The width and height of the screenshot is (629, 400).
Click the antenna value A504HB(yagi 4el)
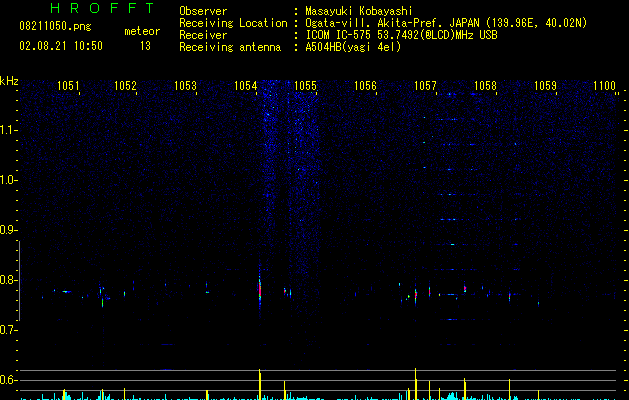pyautogui.click(x=353, y=47)
